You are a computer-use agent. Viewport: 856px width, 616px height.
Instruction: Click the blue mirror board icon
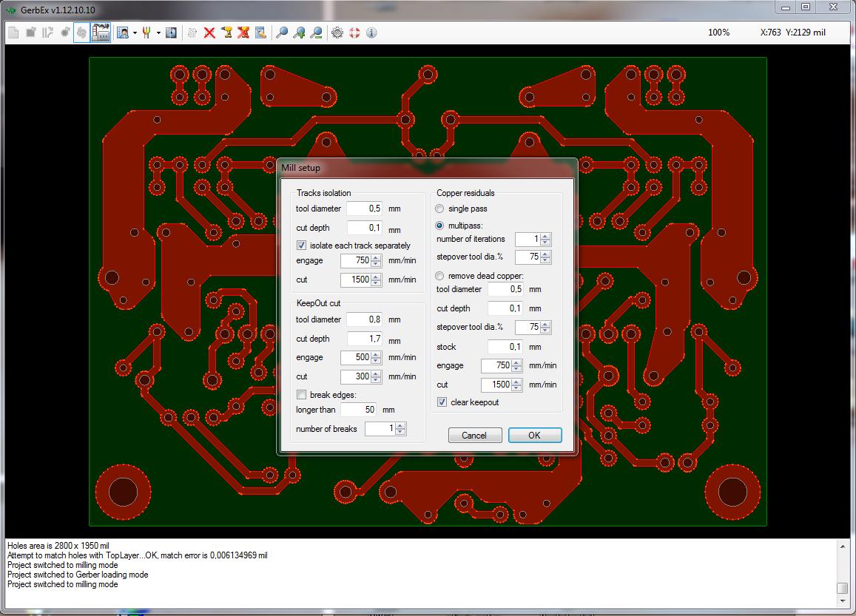pyautogui.click(x=171, y=33)
